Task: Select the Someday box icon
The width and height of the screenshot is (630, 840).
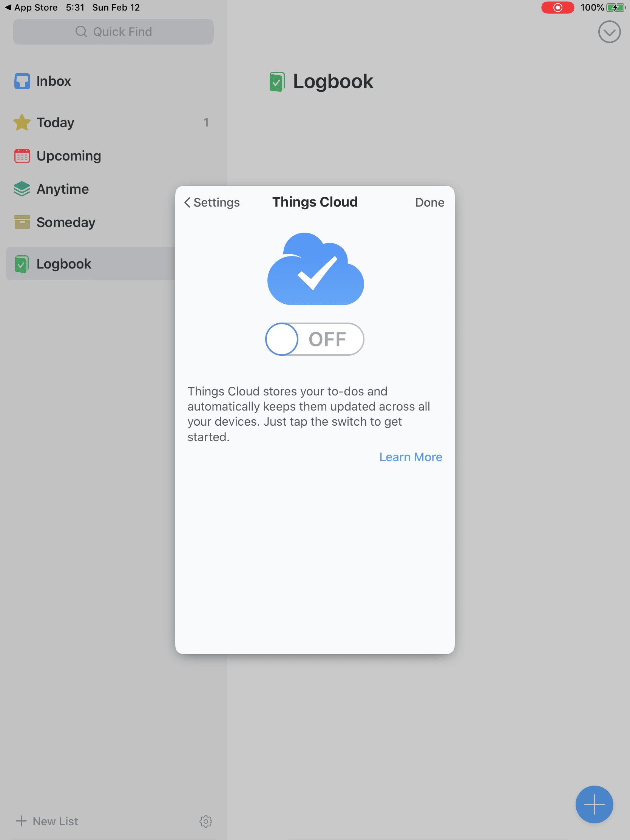Action: click(22, 222)
